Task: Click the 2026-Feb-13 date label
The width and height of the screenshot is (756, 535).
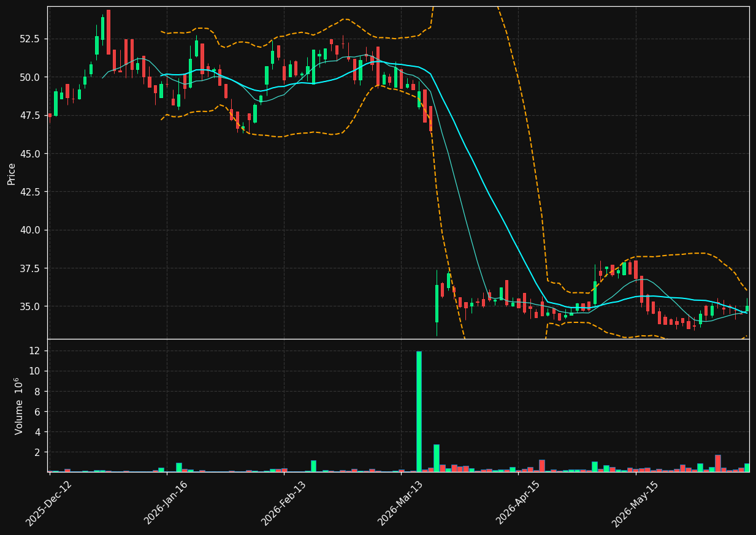Action: 284,503
